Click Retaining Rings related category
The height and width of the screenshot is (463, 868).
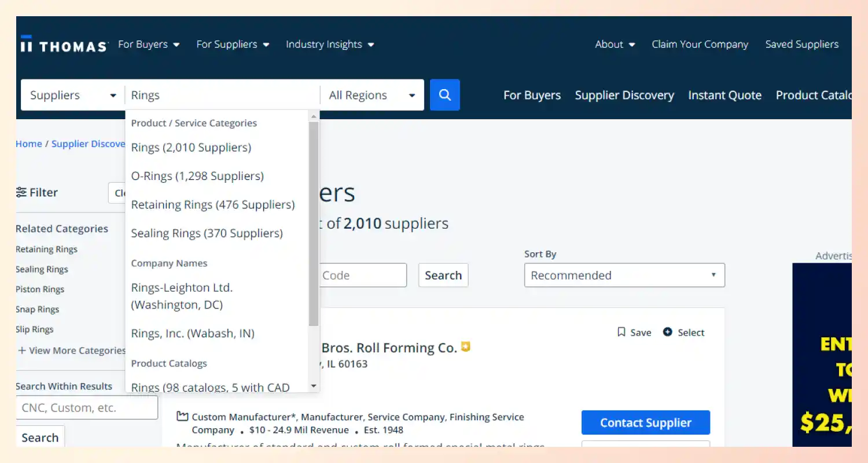pyautogui.click(x=46, y=249)
